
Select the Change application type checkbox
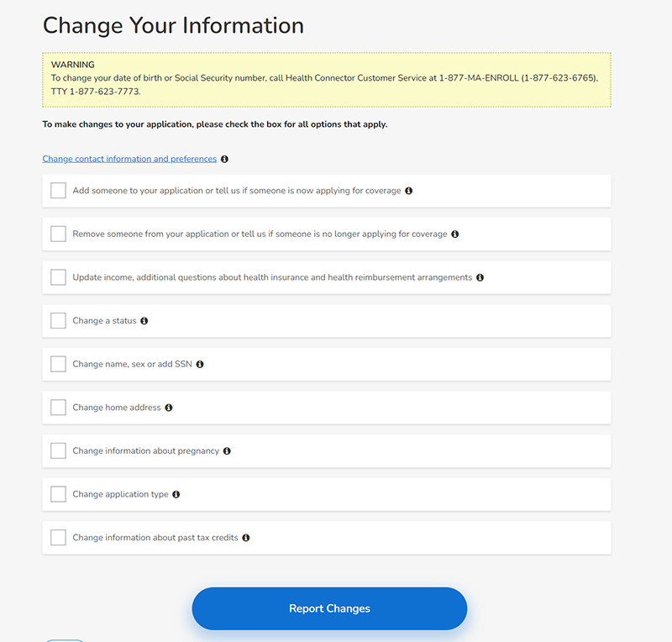58,494
